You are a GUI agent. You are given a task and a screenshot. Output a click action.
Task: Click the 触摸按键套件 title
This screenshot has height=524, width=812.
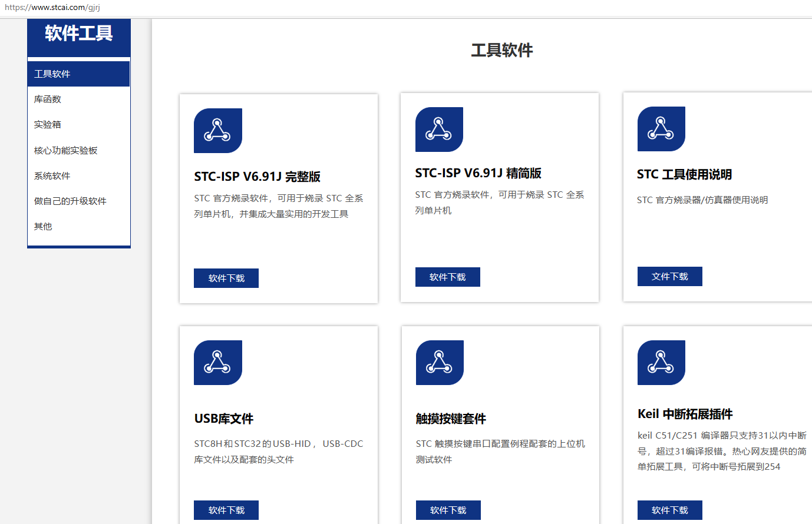451,419
